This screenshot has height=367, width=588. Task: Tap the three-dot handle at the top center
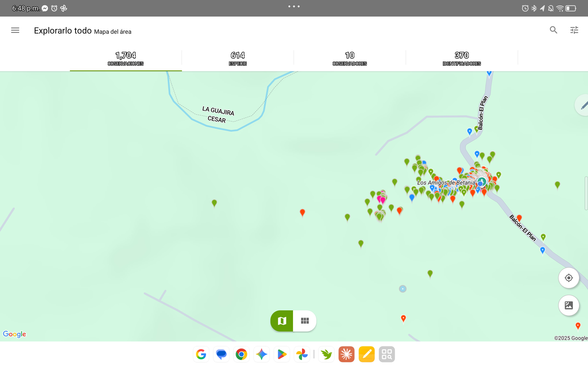coord(294,7)
